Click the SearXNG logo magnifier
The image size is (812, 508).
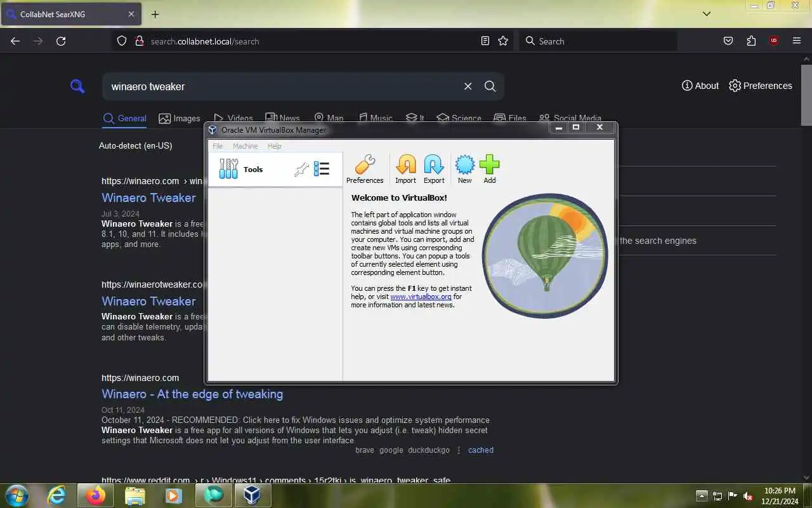click(x=77, y=86)
